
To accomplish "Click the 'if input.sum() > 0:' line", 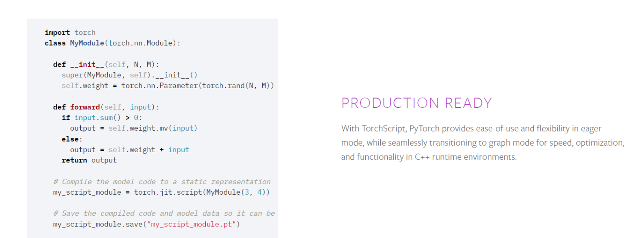I will pyautogui.click(x=102, y=117).
